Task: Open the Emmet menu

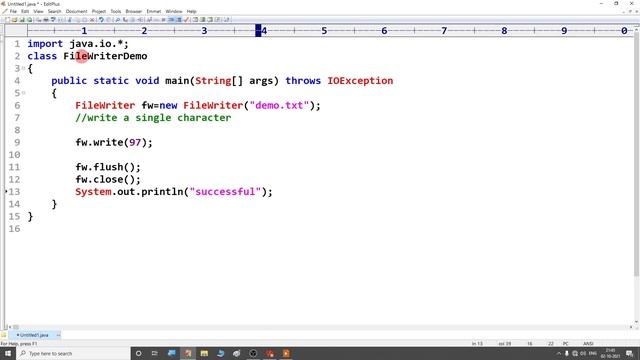Action: click(153, 11)
